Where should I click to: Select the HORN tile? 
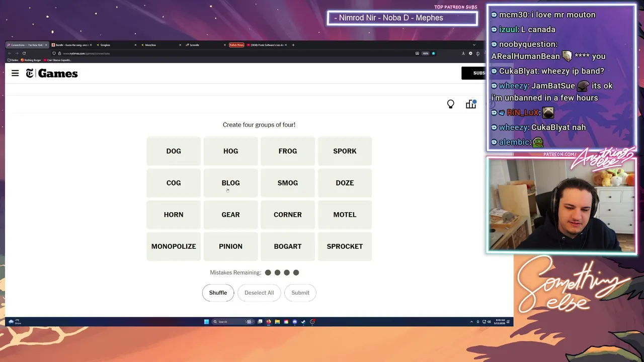tap(174, 215)
